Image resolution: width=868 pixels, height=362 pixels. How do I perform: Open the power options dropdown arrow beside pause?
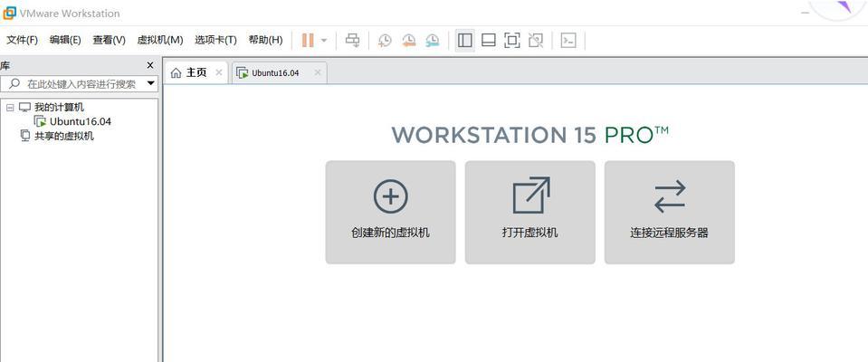point(324,41)
